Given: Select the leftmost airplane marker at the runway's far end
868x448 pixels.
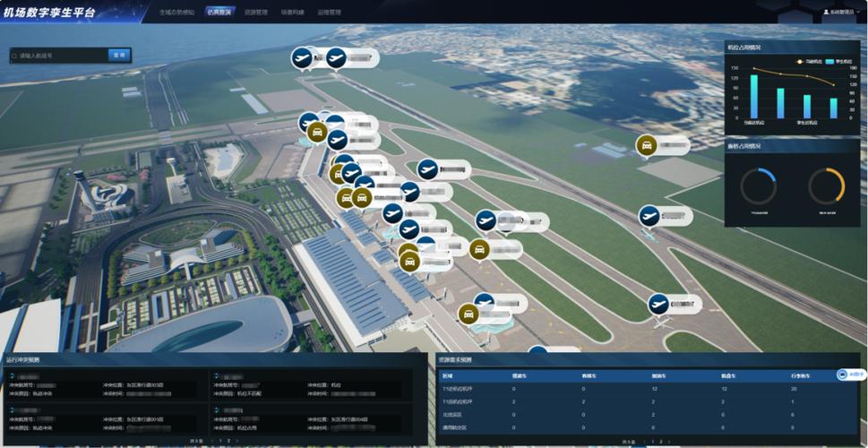Looking at the screenshot, I should [x=302, y=57].
